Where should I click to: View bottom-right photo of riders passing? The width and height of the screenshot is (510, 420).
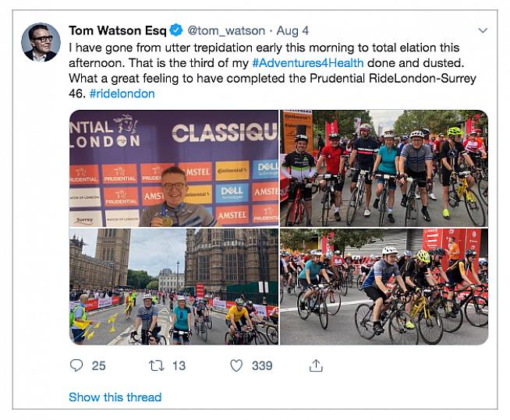coord(384,286)
